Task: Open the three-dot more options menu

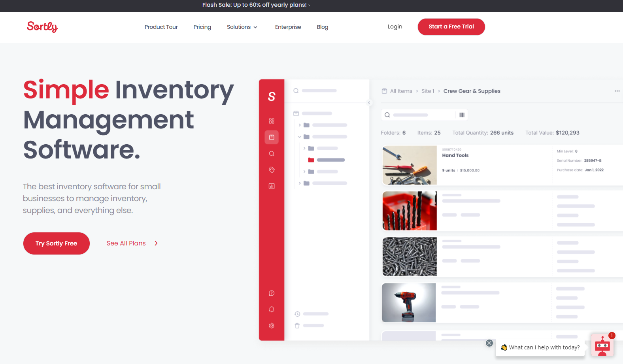Action: pyautogui.click(x=617, y=91)
